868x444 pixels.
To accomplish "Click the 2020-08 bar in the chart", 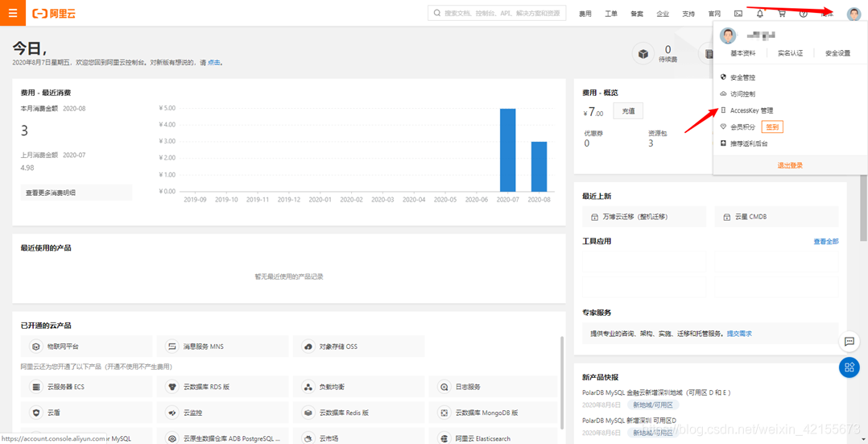I will click(x=539, y=166).
